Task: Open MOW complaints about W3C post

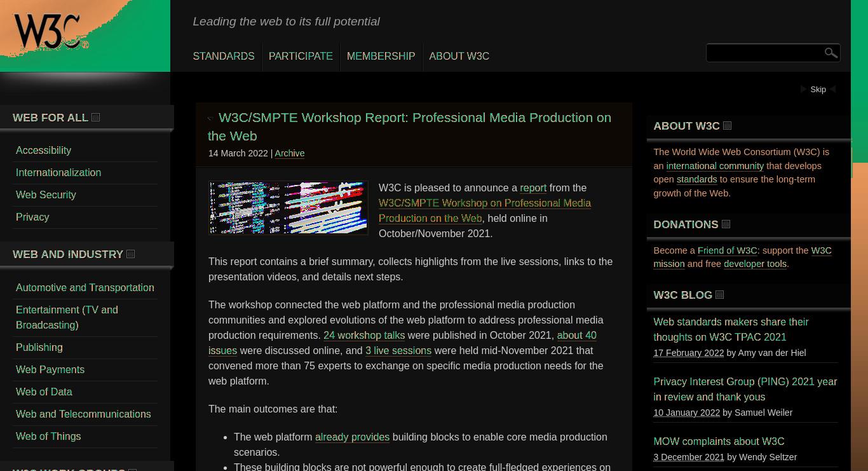Action: tap(719, 442)
